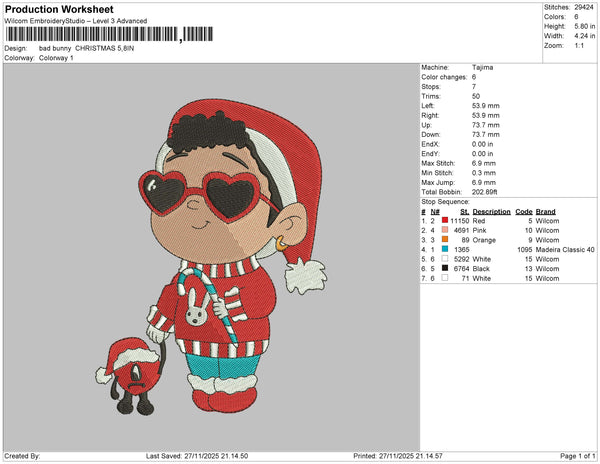Click the White swatch with 5292 stitches

[x=443, y=259]
